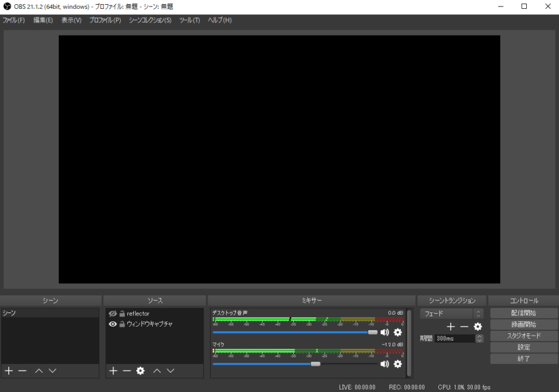Hide the ウィンドウキャプチャ source
The image size is (559, 392).
pos(113,324)
